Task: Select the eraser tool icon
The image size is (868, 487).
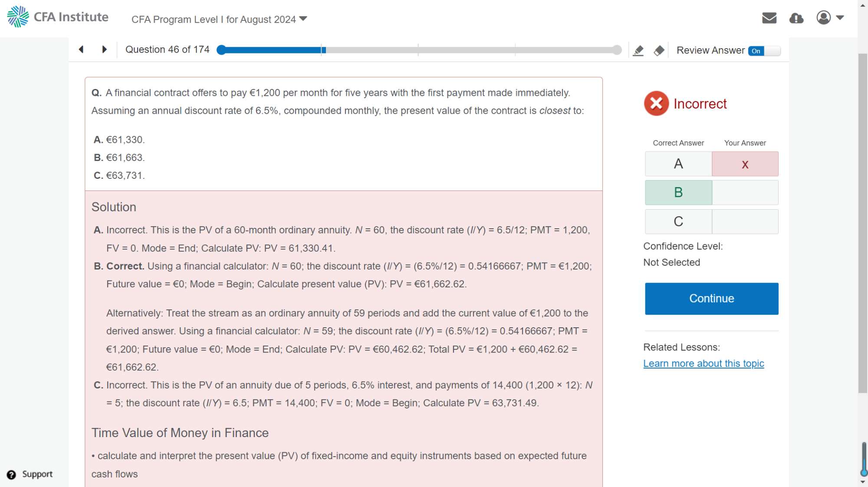Action: [659, 51]
